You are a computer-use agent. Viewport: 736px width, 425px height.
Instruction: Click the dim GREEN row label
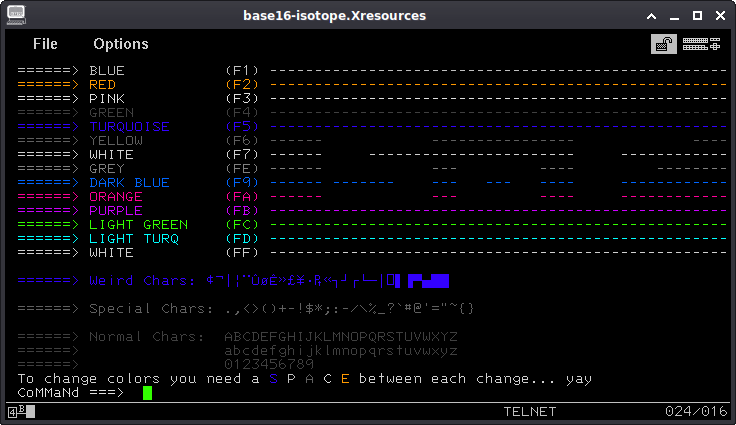tap(111, 113)
